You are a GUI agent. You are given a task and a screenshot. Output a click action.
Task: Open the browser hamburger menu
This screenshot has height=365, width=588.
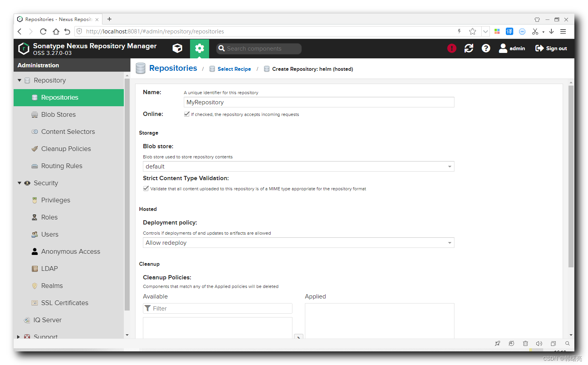[563, 32]
